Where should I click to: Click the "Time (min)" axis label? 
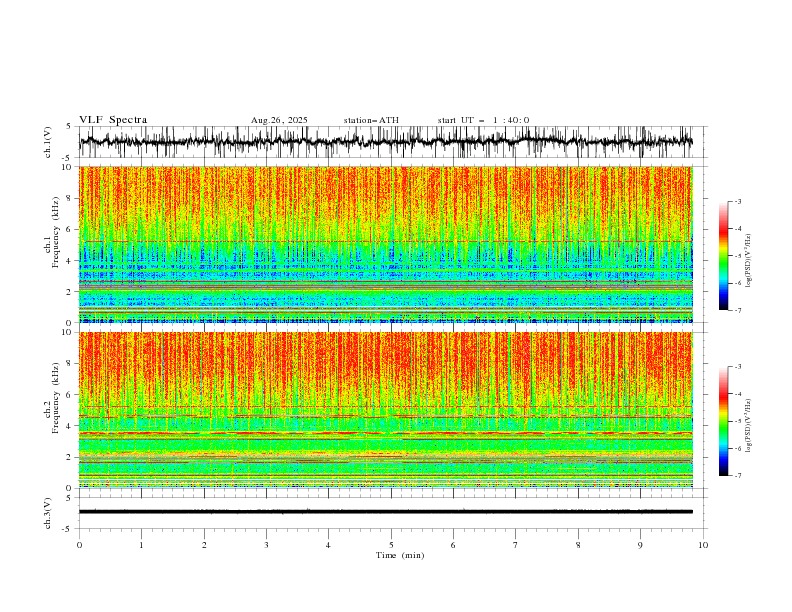400,555
